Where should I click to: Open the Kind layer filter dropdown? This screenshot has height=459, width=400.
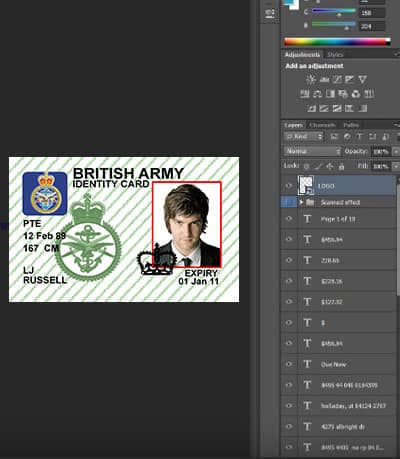pyautogui.click(x=304, y=136)
